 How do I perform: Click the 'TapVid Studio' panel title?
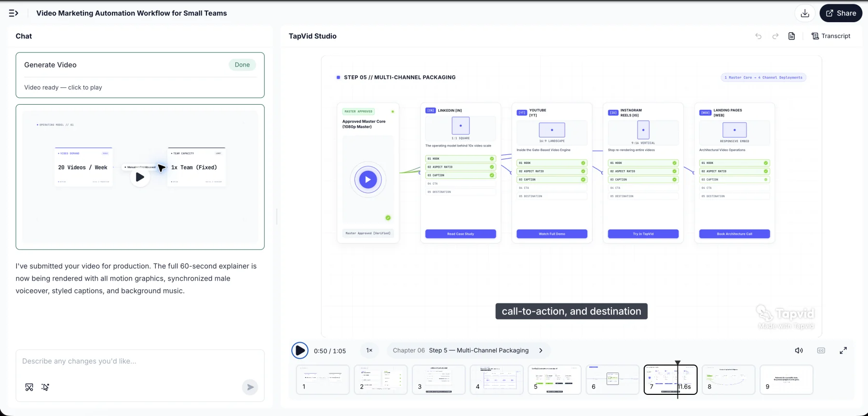tap(312, 36)
